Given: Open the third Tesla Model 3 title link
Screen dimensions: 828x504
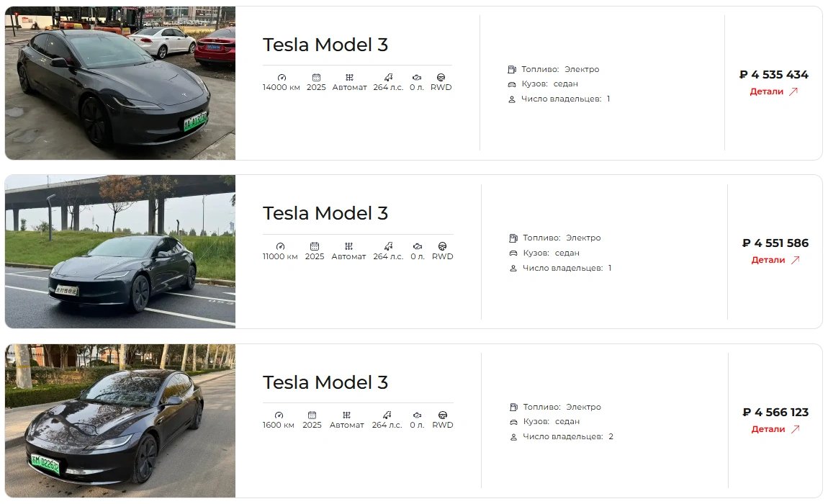Looking at the screenshot, I should pos(325,382).
